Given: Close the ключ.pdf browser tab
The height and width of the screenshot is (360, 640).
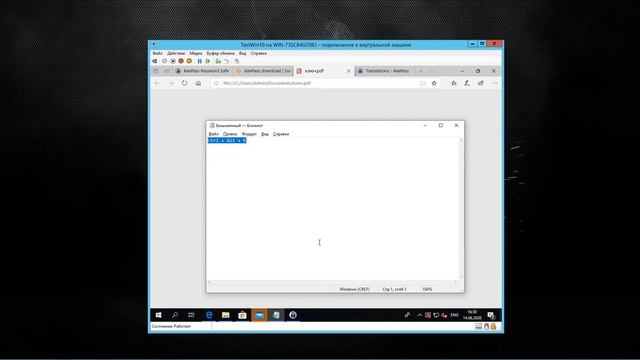Looking at the screenshot, I should (x=349, y=71).
